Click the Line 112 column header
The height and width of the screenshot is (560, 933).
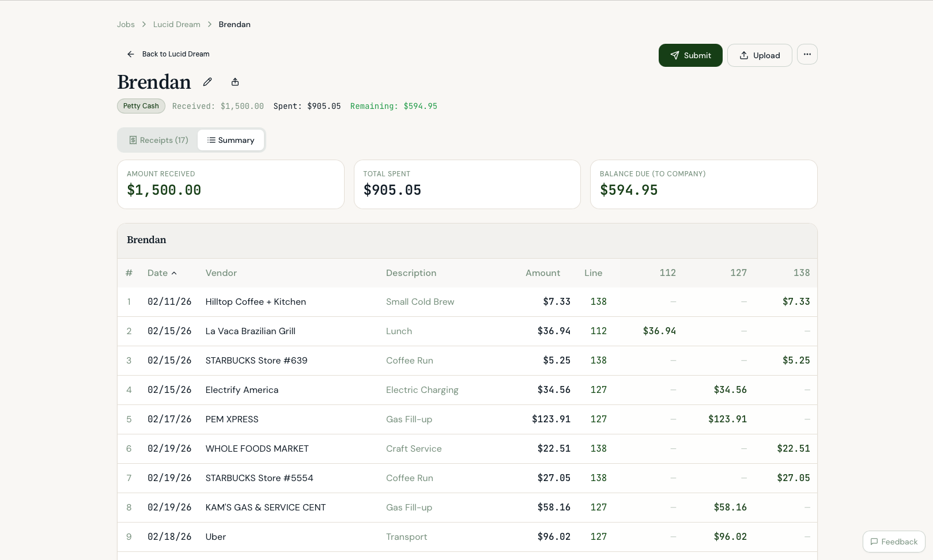(667, 273)
